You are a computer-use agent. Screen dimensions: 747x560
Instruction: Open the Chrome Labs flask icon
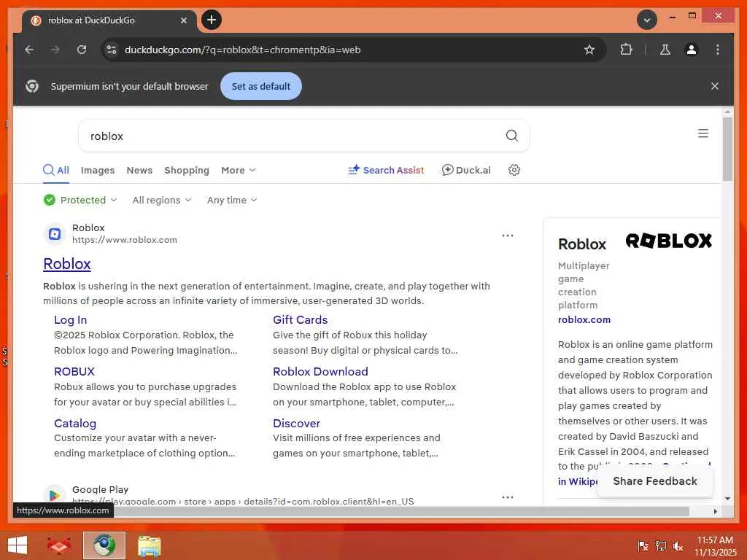tap(665, 50)
